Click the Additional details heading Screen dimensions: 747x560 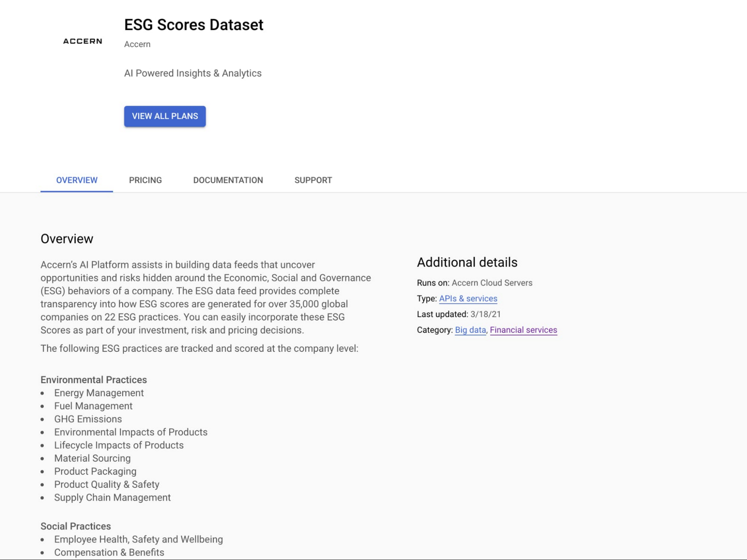[x=467, y=262]
